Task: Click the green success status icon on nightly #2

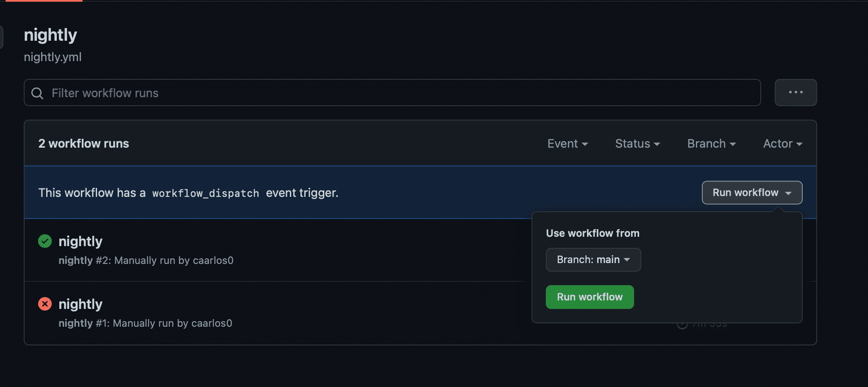Action: 45,241
